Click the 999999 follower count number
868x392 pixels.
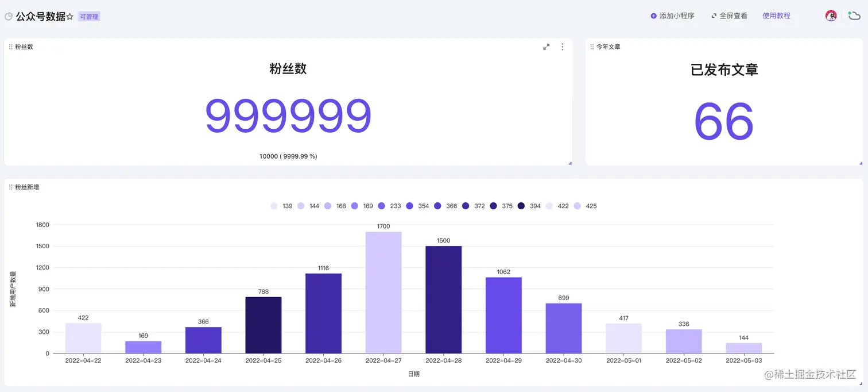click(288, 116)
